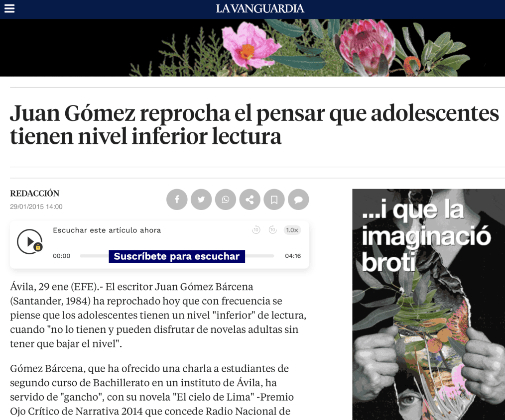Click the Suscríbete para escuchar button

pos(177,256)
